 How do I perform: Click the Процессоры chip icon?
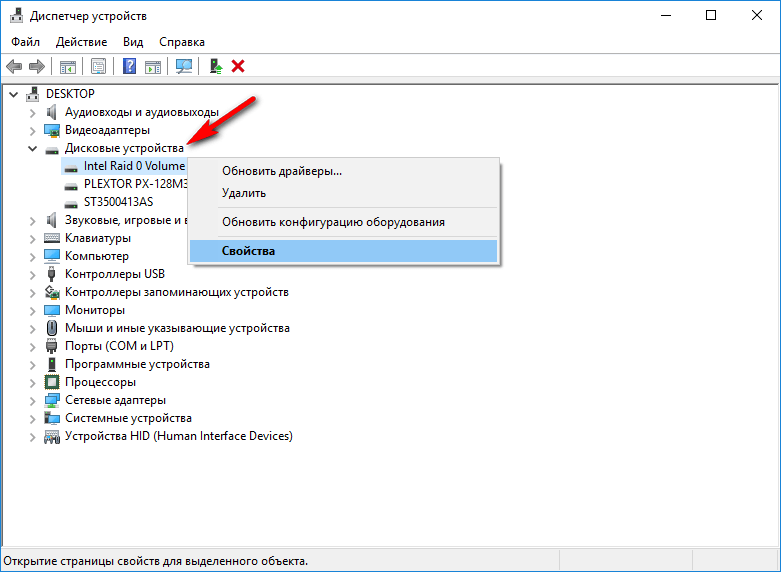pos(52,382)
